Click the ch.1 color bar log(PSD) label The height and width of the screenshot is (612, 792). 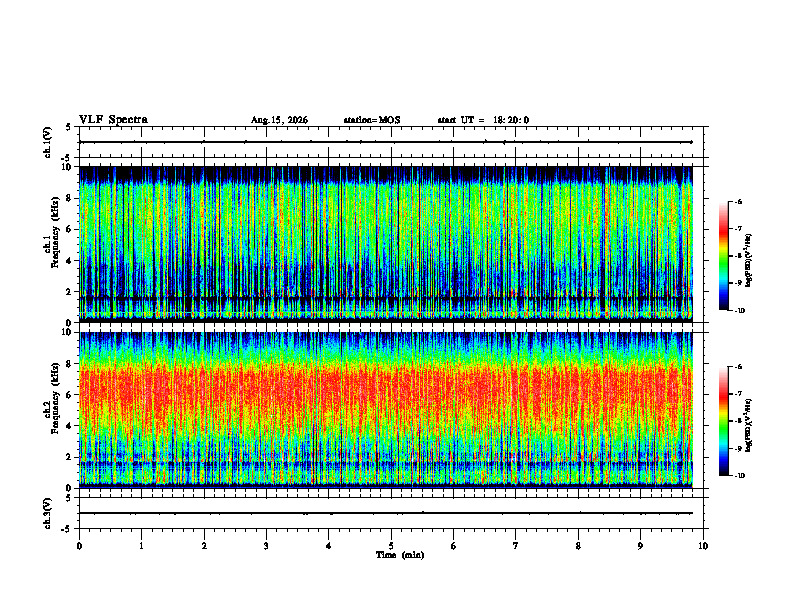[x=749, y=261]
